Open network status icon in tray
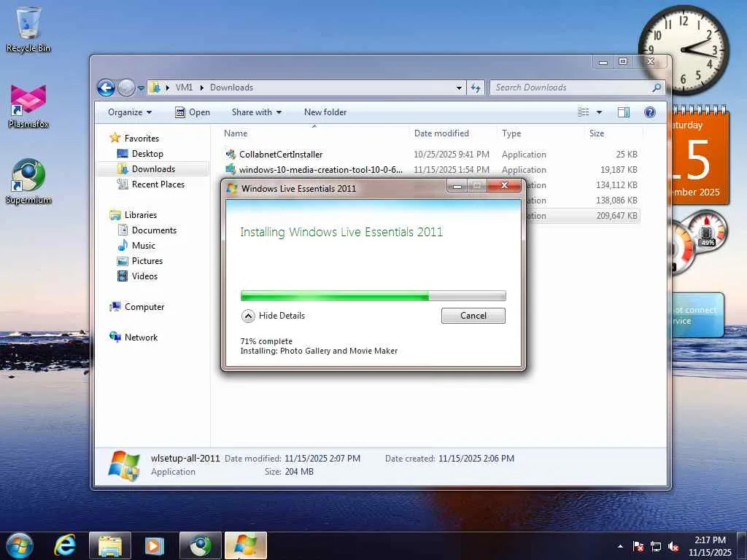The image size is (747, 560). [656, 546]
